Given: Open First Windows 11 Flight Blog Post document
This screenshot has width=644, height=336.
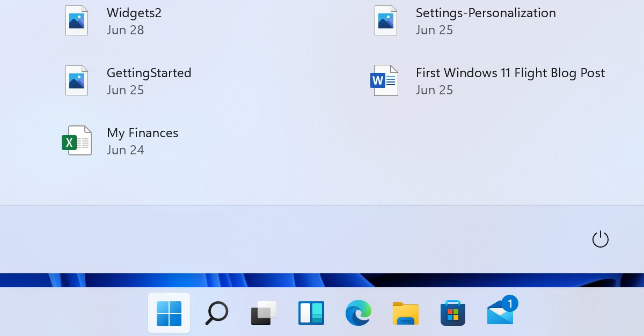Looking at the screenshot, I should pyautogui.click(x=511, y=73).
